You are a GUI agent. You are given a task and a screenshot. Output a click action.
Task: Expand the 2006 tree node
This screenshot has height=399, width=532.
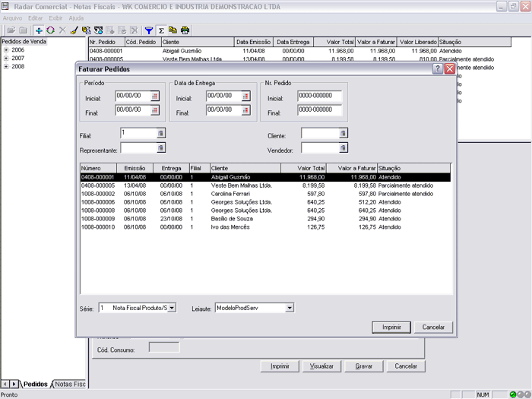[6, 49]
